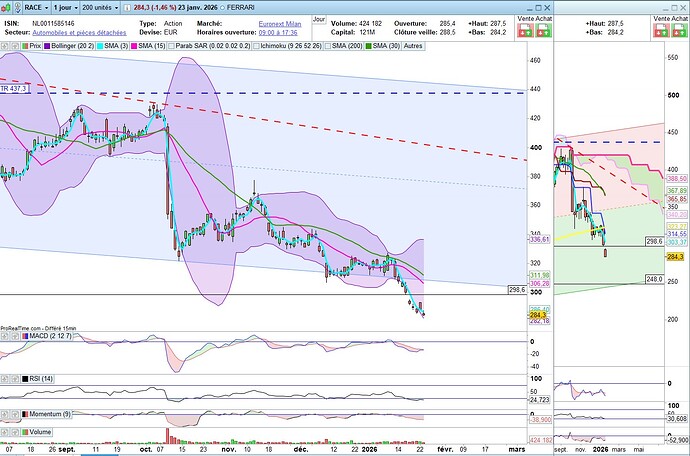Open the Volume indicator label

[x=37, y=432]
